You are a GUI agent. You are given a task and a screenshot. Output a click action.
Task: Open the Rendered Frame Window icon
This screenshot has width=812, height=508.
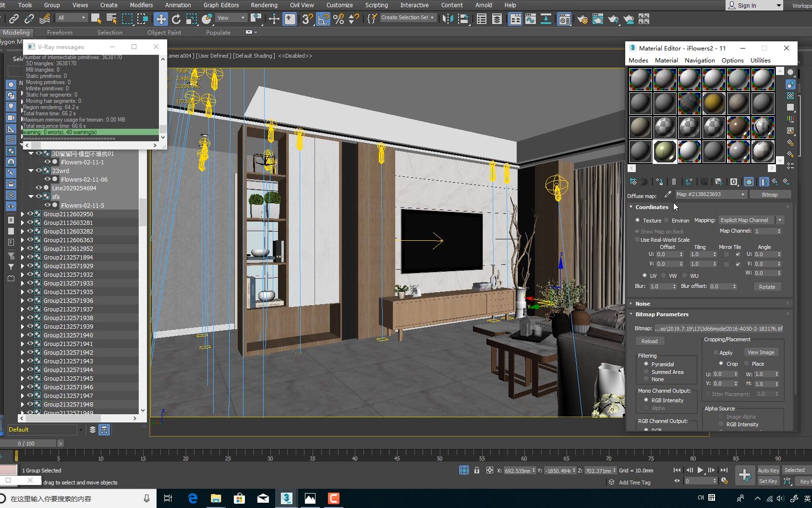(597, 19)
